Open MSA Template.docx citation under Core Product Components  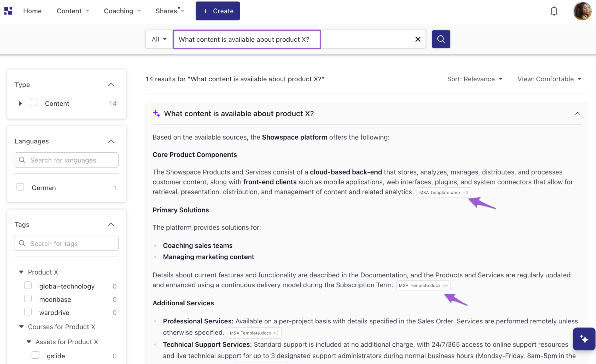click(444, 192)
